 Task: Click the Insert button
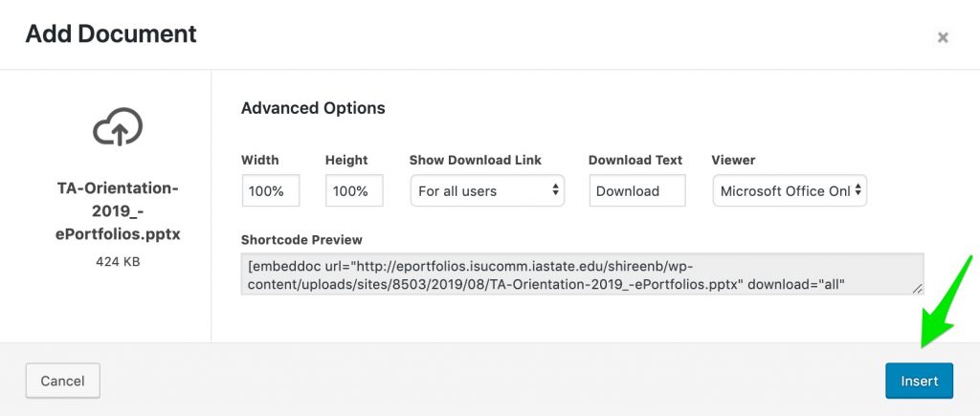coord(919,381)
